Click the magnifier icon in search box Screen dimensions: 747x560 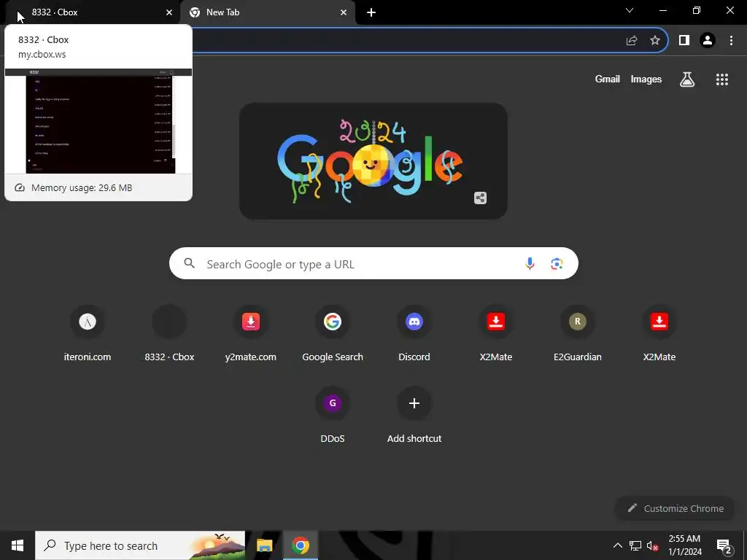(x=189, y=263)
